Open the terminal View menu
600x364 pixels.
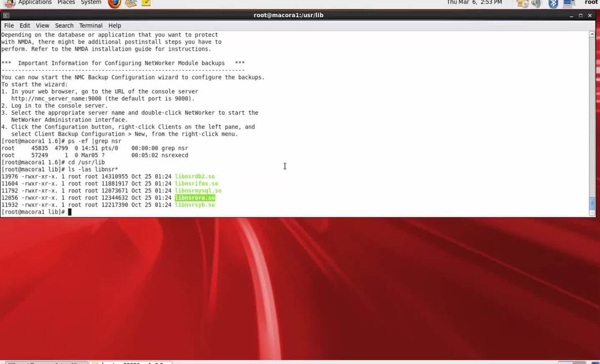tap(42, 25)
